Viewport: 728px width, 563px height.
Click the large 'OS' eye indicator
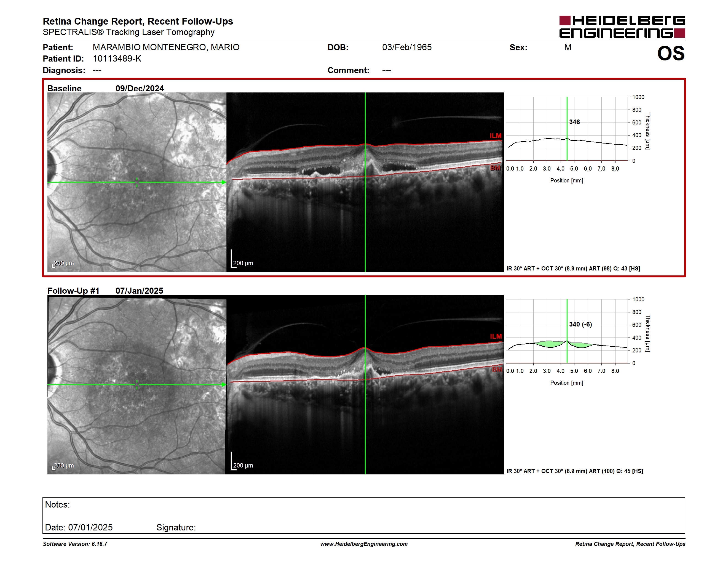671,53
